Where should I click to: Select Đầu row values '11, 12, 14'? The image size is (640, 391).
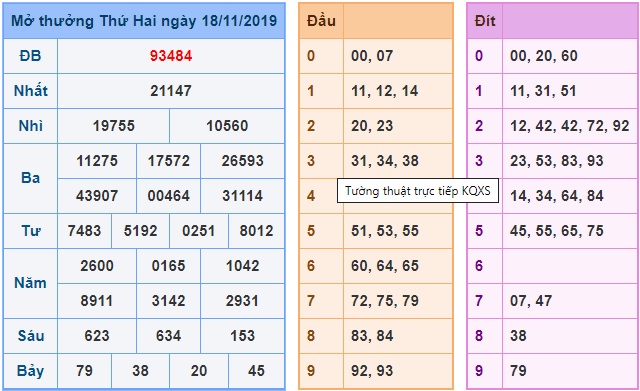pyautogui.click(x=384, y=91)
